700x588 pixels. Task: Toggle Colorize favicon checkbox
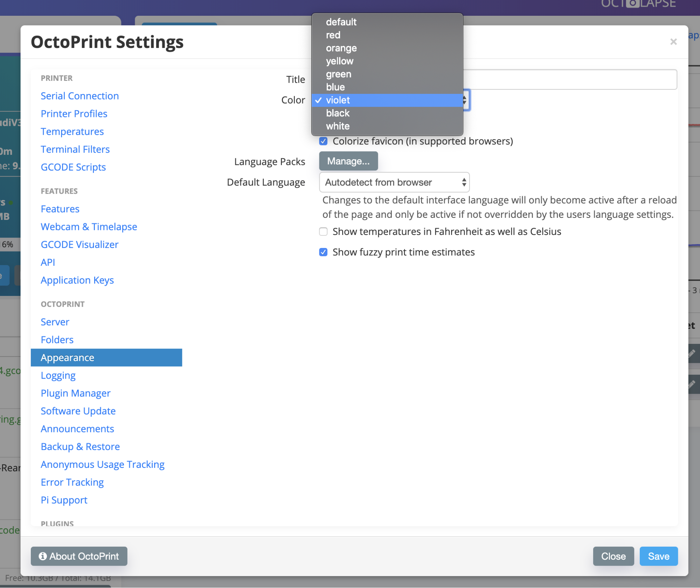323,141
